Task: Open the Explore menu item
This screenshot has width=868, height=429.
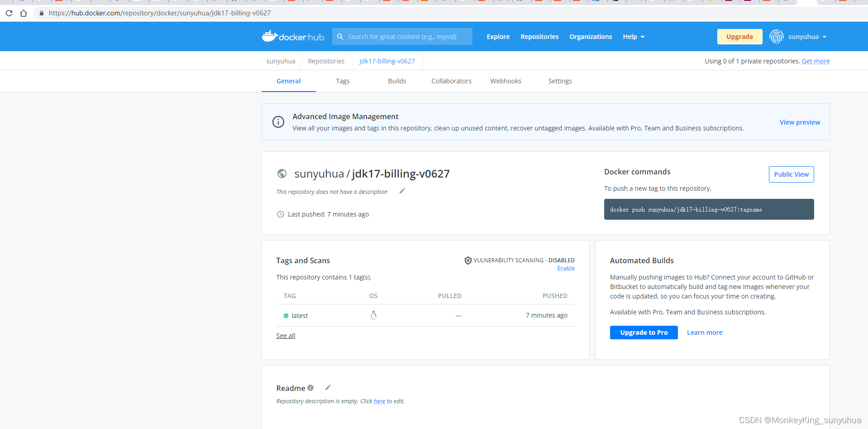Action: click(498, 37)
